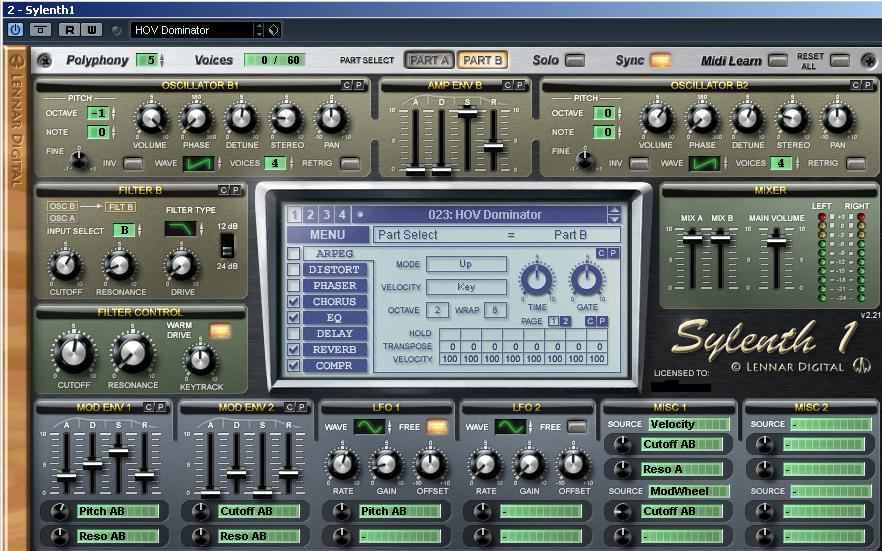Disable the EQ effect checkbox
The width and height of the screenshot is (882, 551).
tap(293, 318)
